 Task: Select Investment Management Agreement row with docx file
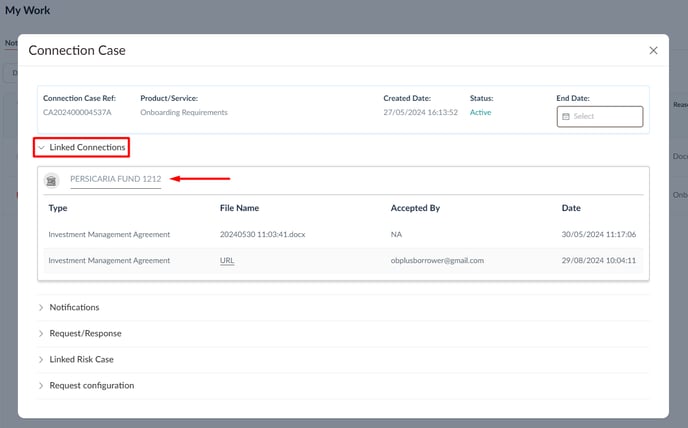point(343,234)
